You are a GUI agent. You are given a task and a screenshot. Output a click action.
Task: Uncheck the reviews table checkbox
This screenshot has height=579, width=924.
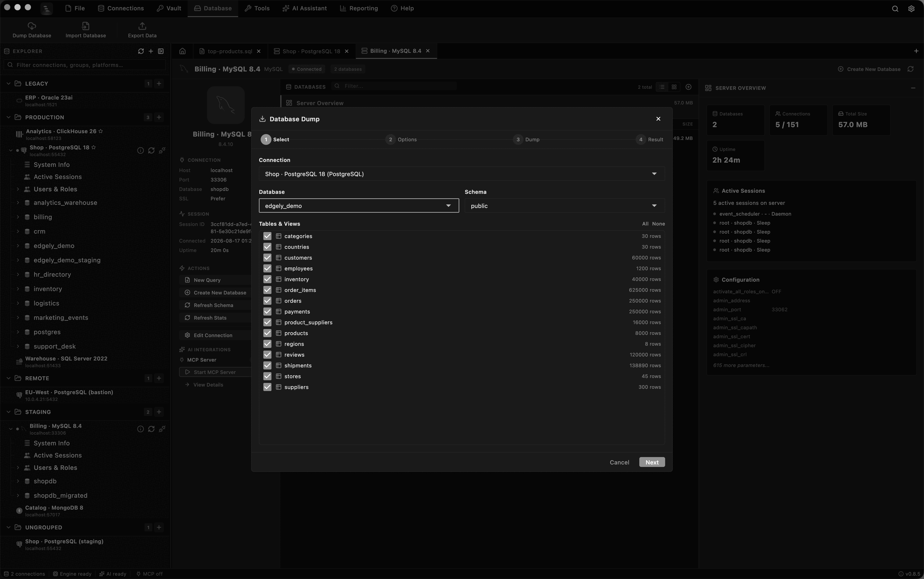tap(267, 355)
